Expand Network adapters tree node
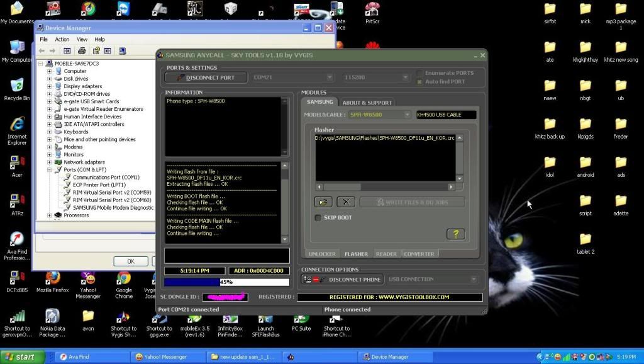The image size is (644, 364). tap(49, 162)
